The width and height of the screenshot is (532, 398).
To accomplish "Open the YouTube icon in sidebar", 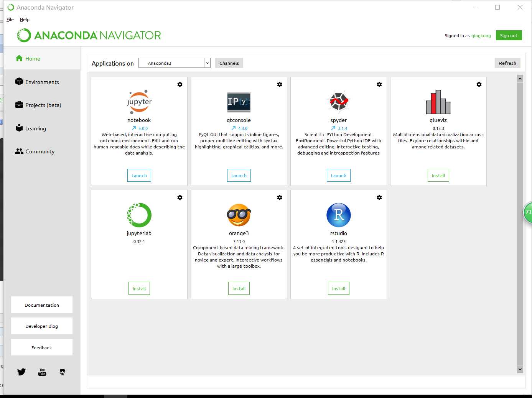I will coord(42,372).
